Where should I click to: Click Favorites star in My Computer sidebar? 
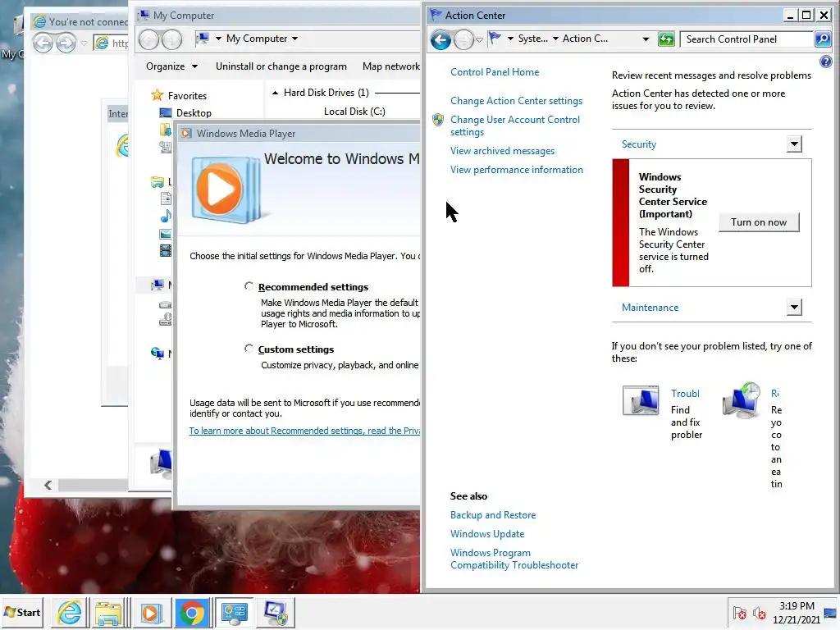157,95
